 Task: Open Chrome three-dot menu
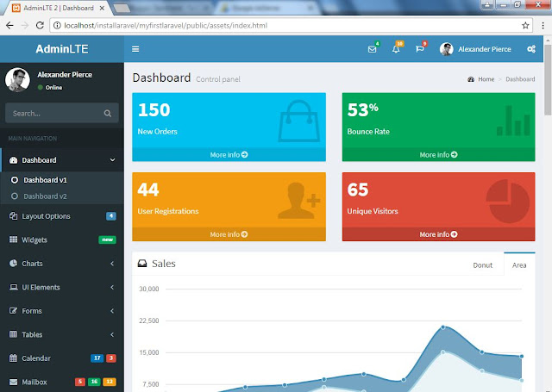point(543,25)
